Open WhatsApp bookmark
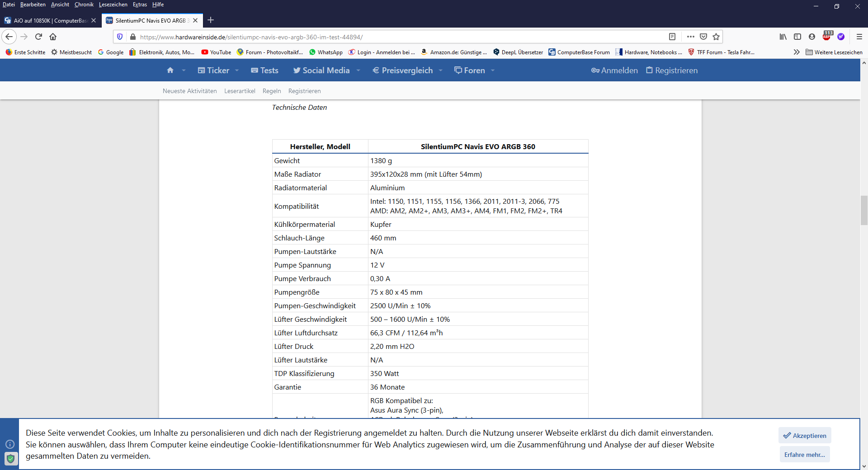 tap(326, 52)
